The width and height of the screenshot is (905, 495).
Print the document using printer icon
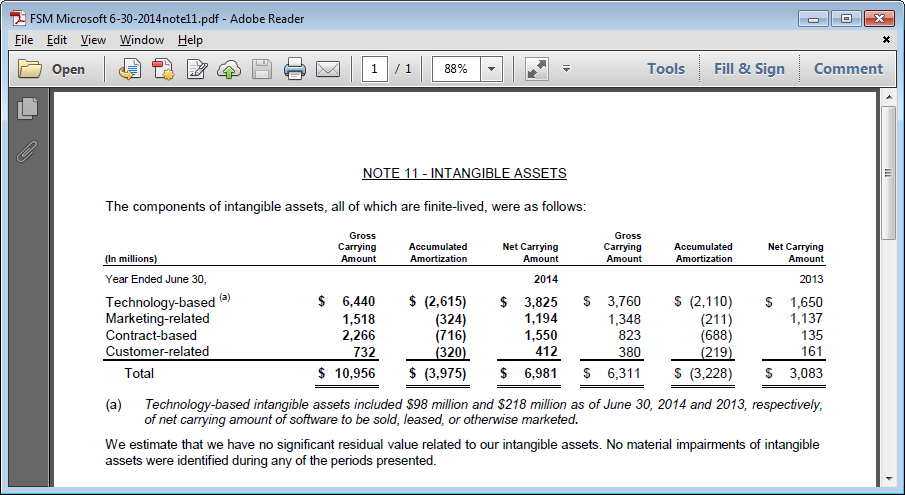tap(294, 69)
